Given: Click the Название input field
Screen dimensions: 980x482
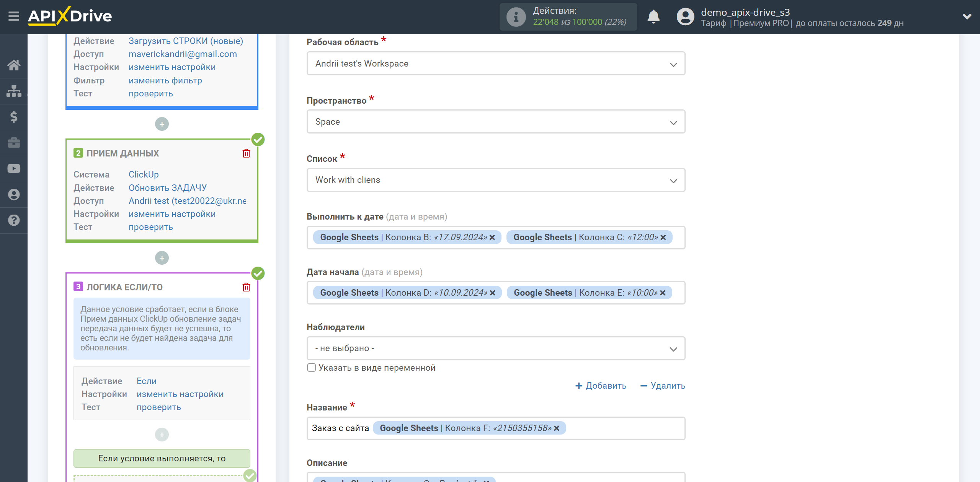Looking at the screenshot, I should pyautogui.click(x=496, y=428).
